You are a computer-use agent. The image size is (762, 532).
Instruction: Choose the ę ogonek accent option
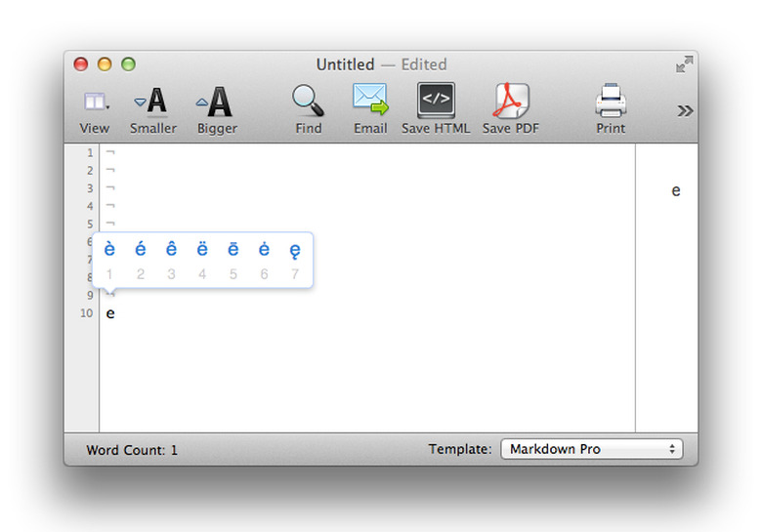click(294, 251)
